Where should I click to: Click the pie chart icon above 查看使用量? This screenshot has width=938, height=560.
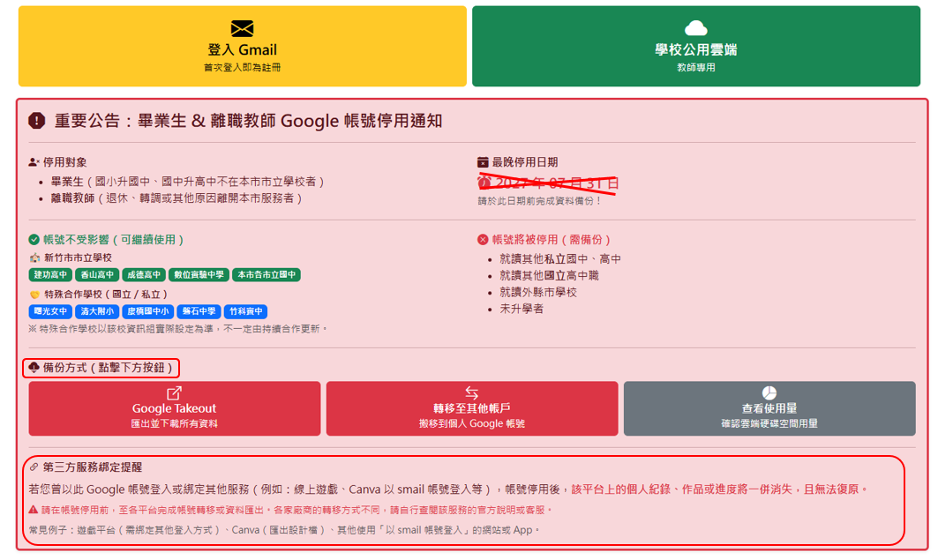[x=769, y=392]
